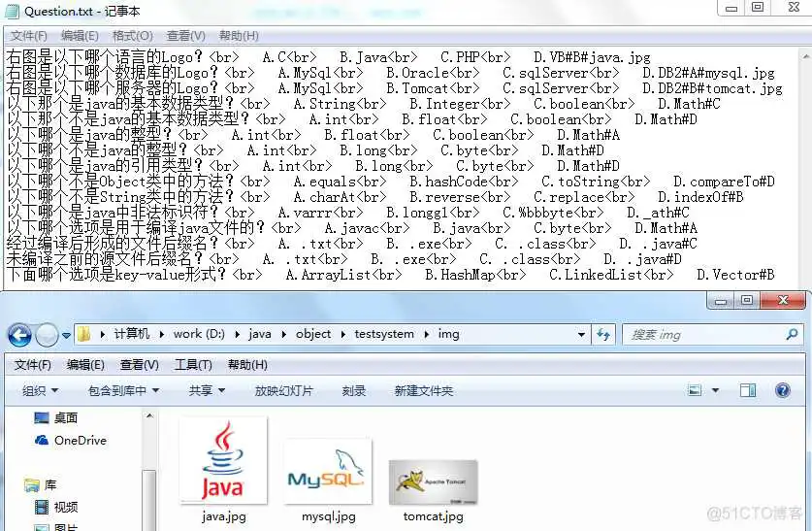This screenshot has height=531, width=812.
Task: Select the tomcat.jpg thumbnail
Action: pyautogui.click(x=433, y=481)
